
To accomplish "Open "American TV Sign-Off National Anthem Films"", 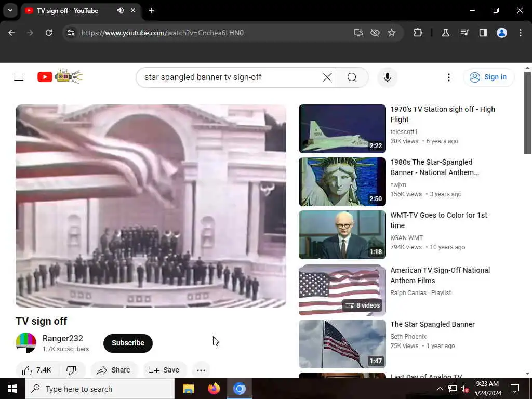I will (x=440, y=275).
